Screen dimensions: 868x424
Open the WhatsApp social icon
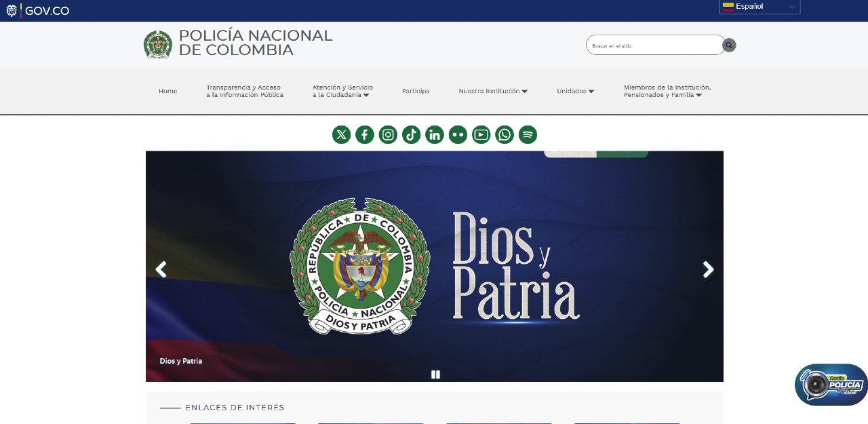[x=505, y=134]
